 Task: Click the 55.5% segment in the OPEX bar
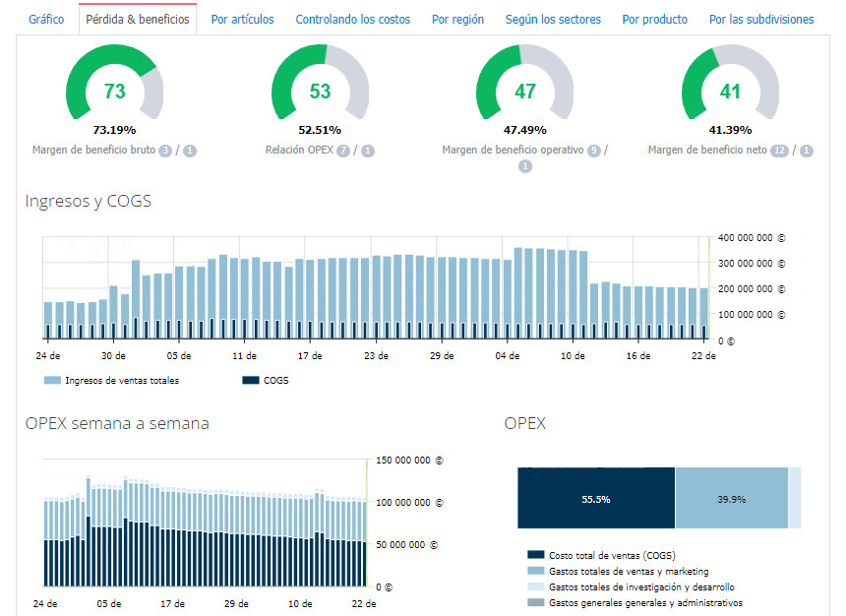click(x=595, y=499)
